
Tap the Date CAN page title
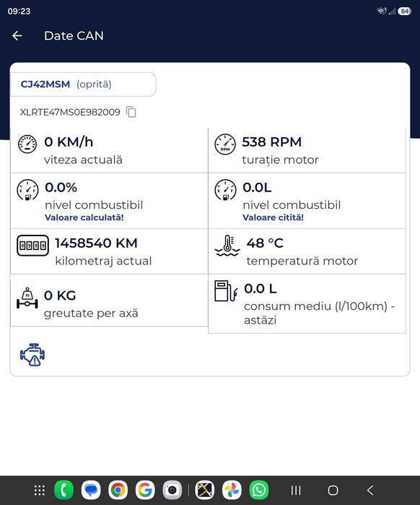(74, 35)
